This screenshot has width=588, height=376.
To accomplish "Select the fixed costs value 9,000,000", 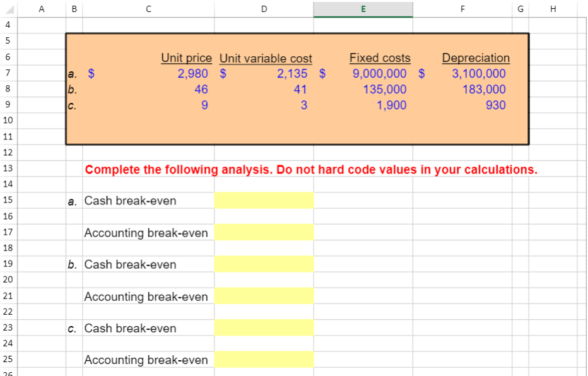I will (x=380, y=73).
